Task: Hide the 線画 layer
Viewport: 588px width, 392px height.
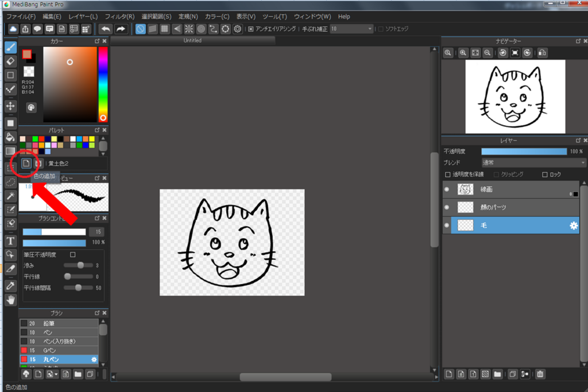Action: [447, 189]
